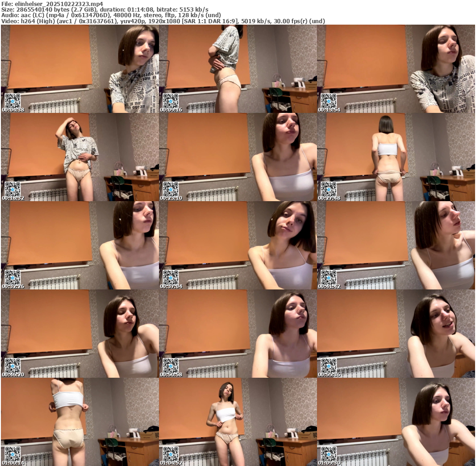Select the thumbnail labeled 01:04:52
The image size is (476, 466).
click(x=238, y=422)
